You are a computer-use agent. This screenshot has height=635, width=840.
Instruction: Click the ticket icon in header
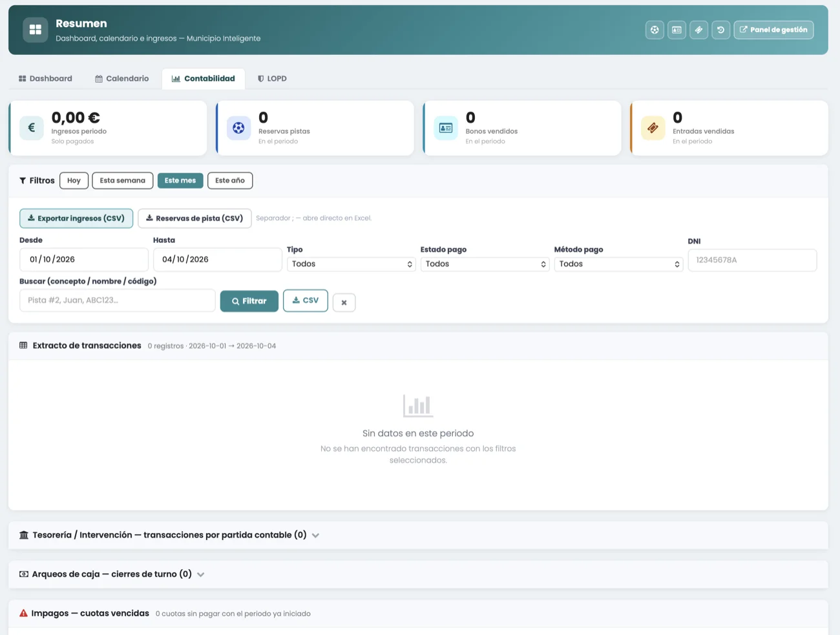point(698,30)
